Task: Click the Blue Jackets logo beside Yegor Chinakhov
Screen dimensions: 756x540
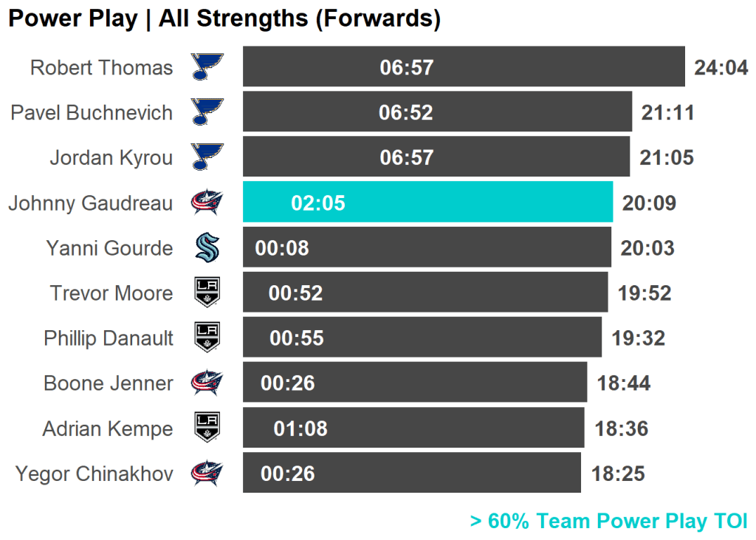Action: (x=207, y=473)
